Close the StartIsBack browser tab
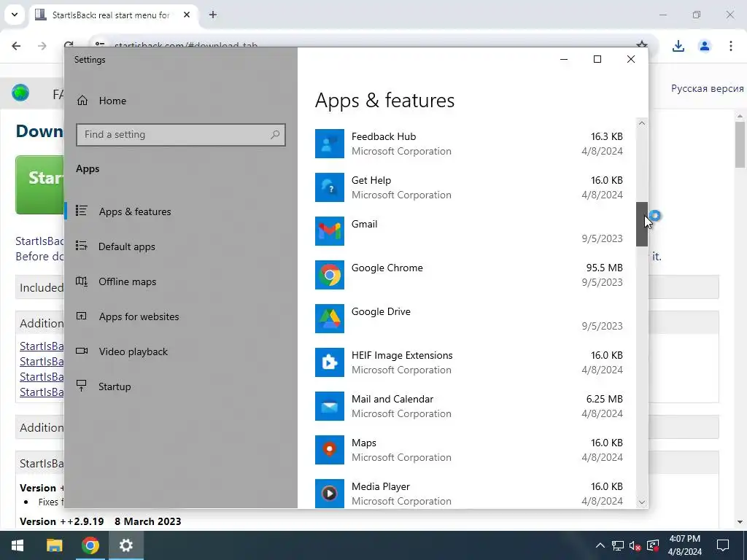Viewport: 747px width, 560px height. pyautogui.click(x=187, y=15)
